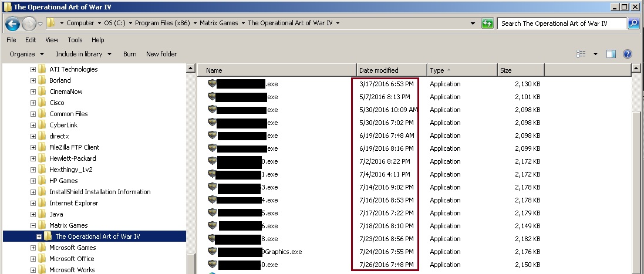Open the Edit menu

(x=31, y=40)
